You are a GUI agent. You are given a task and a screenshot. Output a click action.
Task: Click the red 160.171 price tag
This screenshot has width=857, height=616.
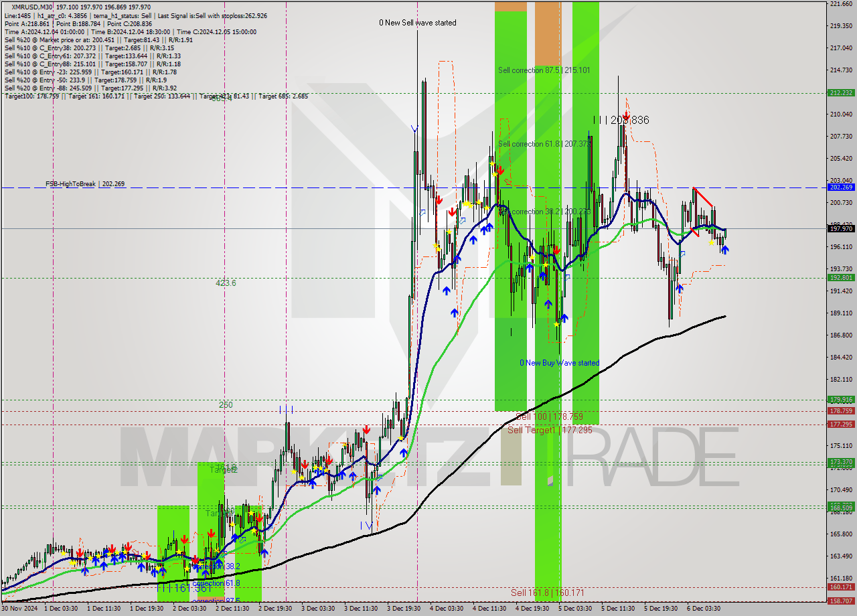pos(841,587)
